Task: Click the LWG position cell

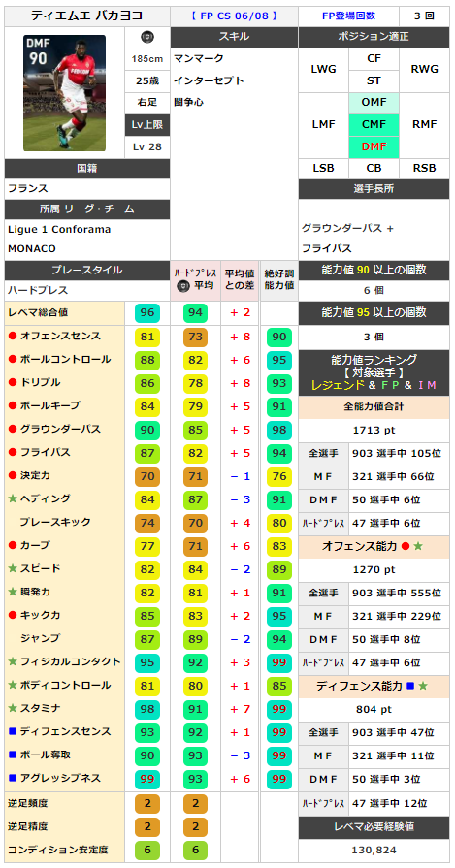Action: [323, 70]
